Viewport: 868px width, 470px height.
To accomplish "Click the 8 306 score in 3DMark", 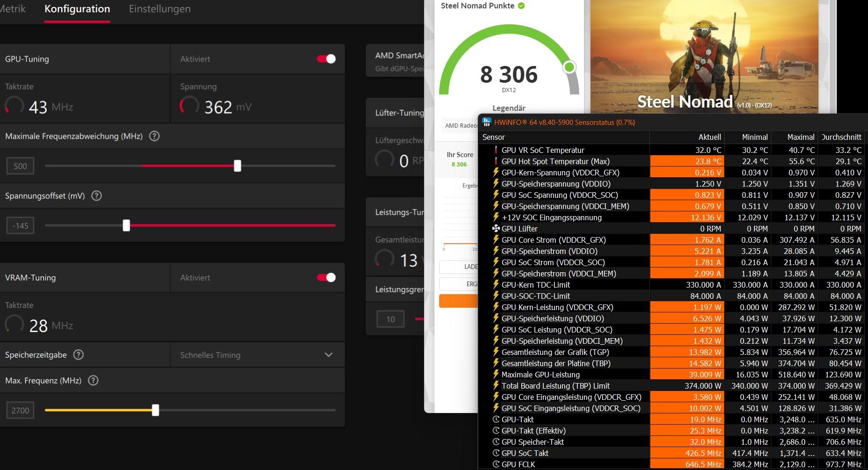I will tap(509, 75).
